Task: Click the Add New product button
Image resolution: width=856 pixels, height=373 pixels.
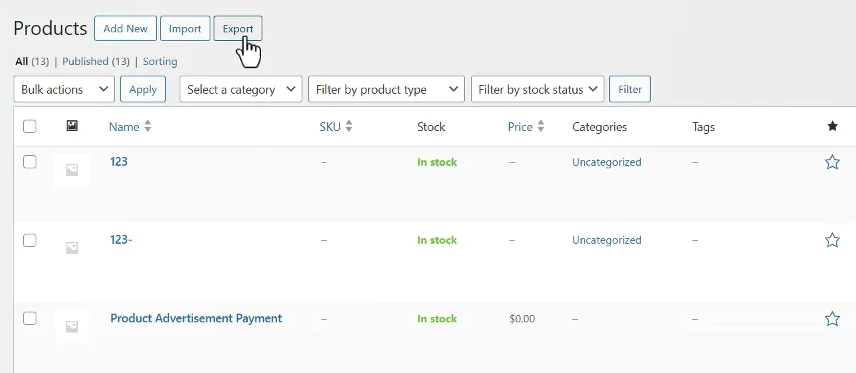Action: (x=125, y=28)
